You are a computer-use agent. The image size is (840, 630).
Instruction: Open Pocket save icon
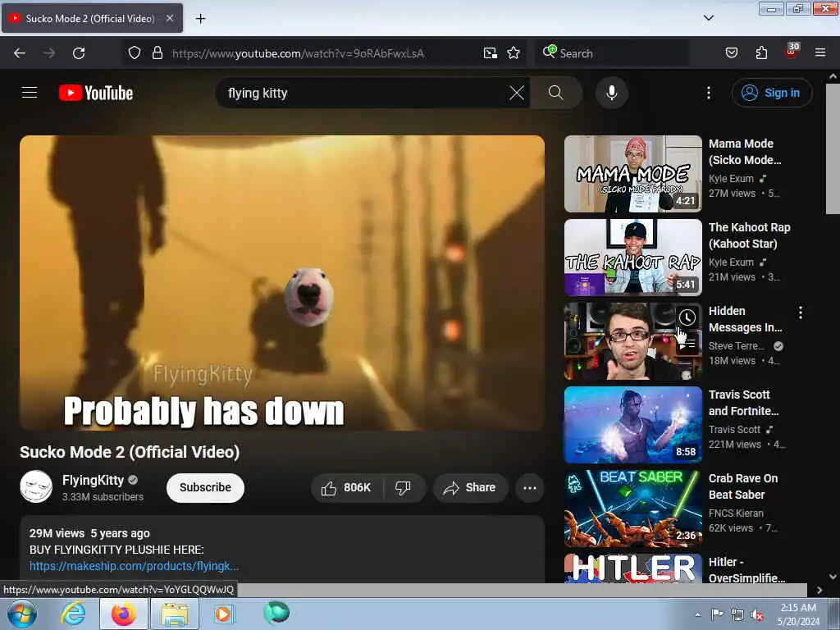pos(731,53)
